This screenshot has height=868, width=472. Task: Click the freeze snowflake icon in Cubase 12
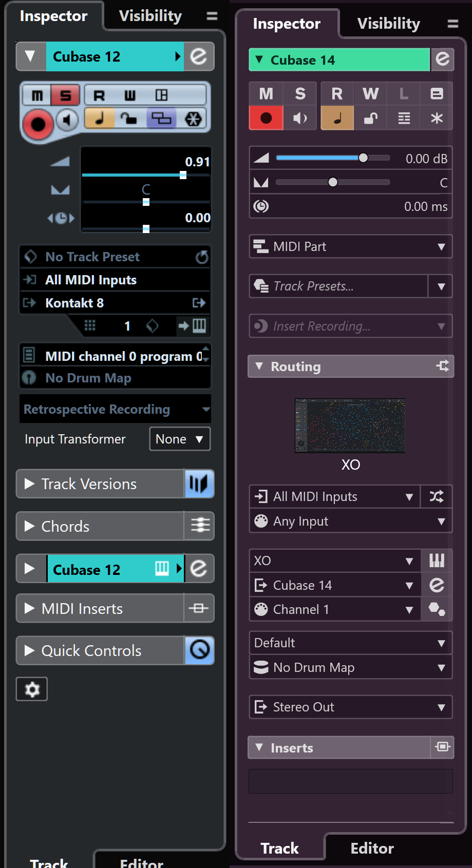(193, 119)
